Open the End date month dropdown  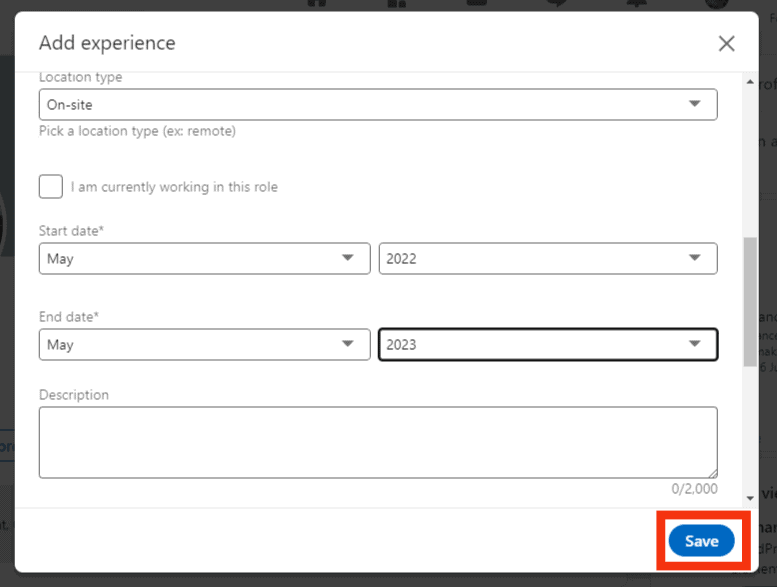coord(205,344)
